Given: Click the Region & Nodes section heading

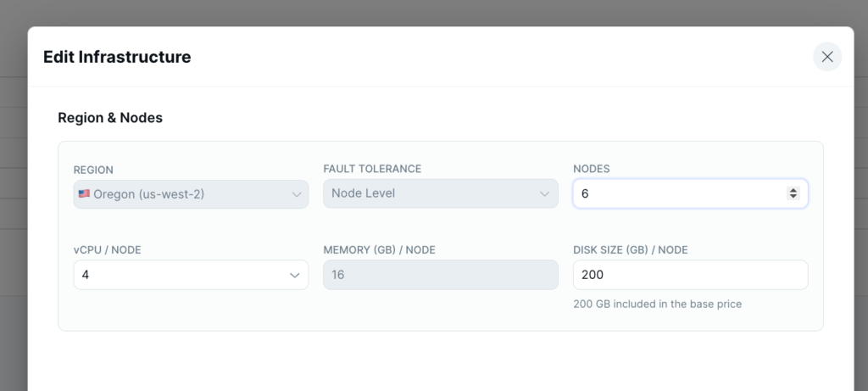Looking at the screenshot, I should pos(110,118).
